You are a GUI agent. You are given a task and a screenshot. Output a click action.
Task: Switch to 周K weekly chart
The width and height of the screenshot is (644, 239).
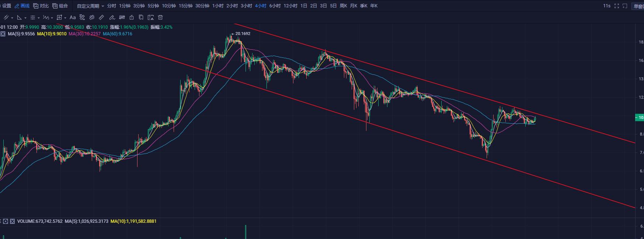[x=343, y=6]
